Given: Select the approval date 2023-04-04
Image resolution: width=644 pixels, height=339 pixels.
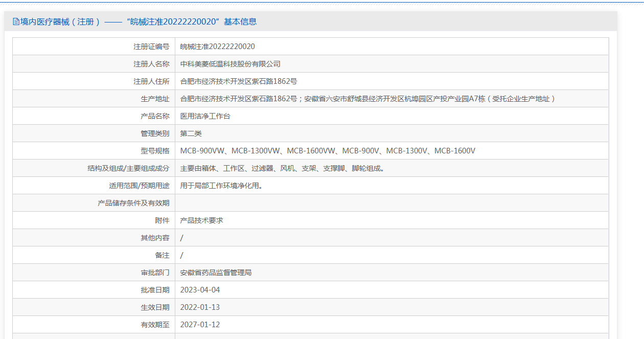Looking at the screenshot, I should [200, 290].
